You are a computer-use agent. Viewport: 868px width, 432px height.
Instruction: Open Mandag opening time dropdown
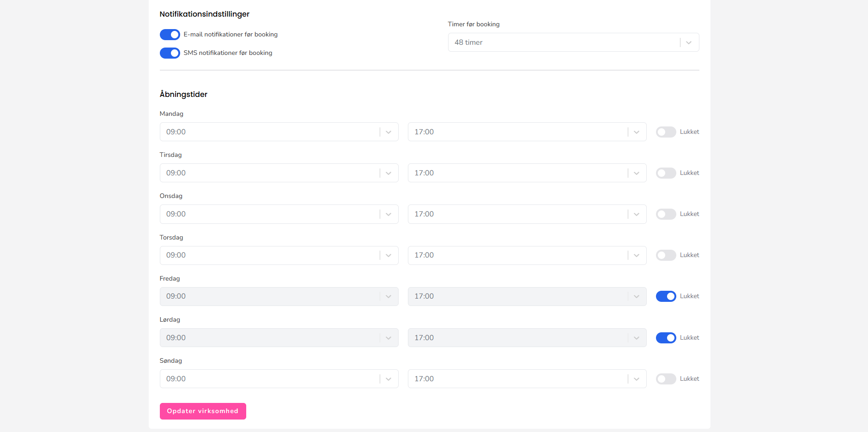(270, 132)
